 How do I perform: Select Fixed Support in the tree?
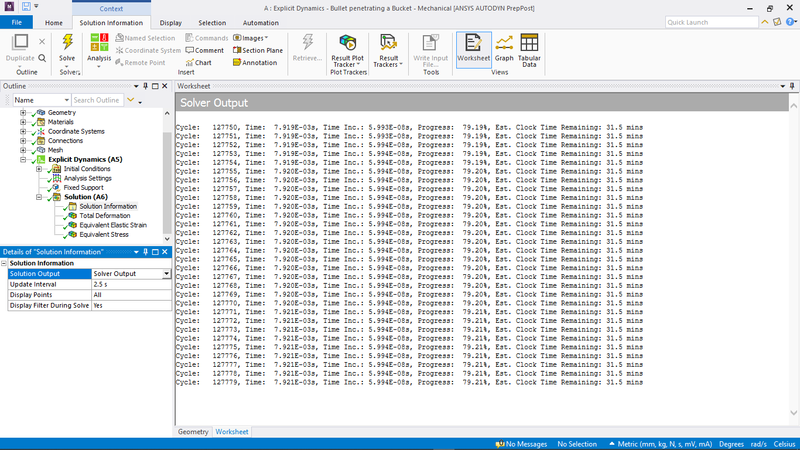[x=83, y=188]
